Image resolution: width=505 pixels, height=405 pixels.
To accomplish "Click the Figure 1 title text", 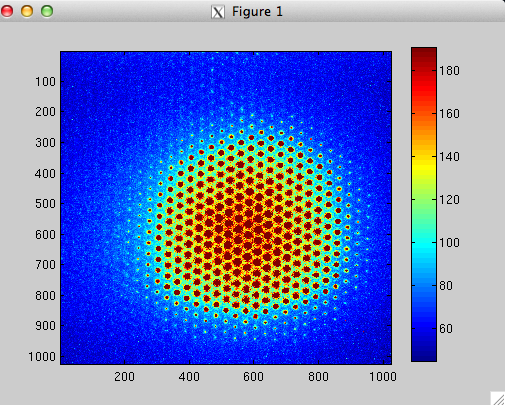I will tap(257, 12).
